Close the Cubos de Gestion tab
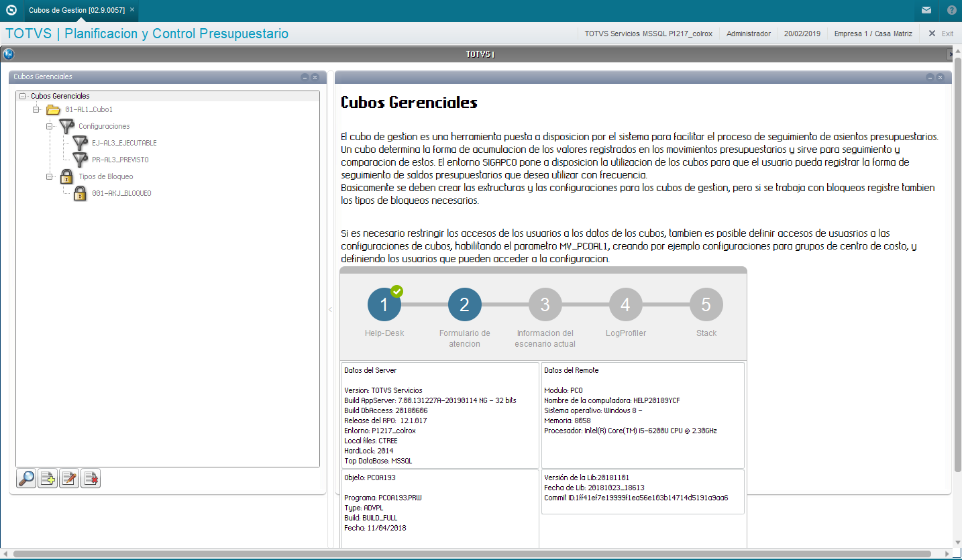Screen dimensions: 962x560 (x=132, y=9)
